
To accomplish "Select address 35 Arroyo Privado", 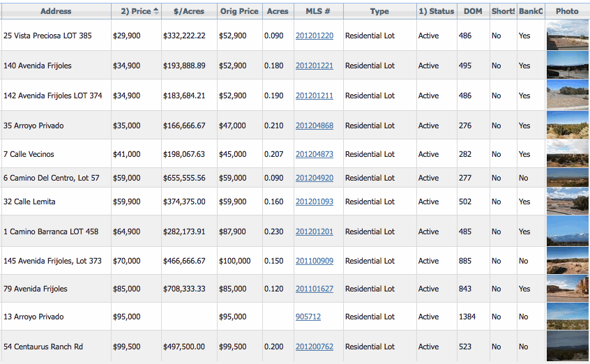I will tap(33, 126).
